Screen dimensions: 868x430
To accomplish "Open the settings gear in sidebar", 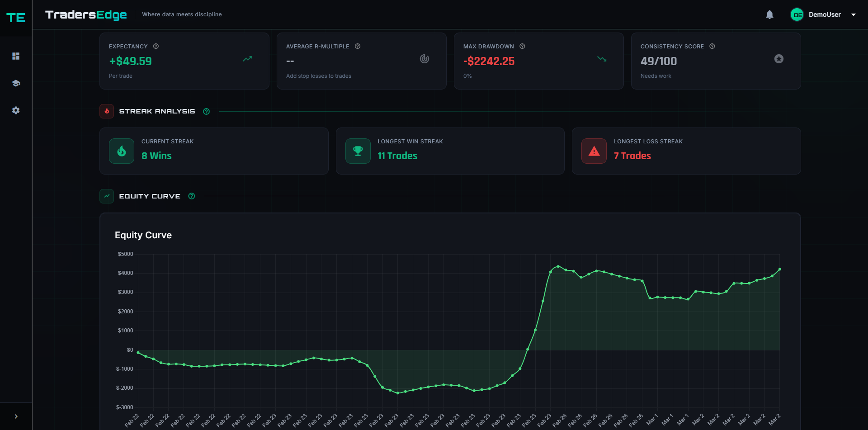I will click(x=16, y=110).
